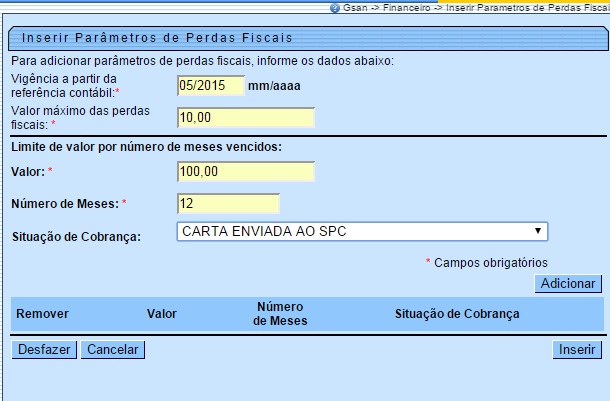Open the Situação de Cobrança dropdown
This screenshot has height=401, width=610.
click(362, 232)
